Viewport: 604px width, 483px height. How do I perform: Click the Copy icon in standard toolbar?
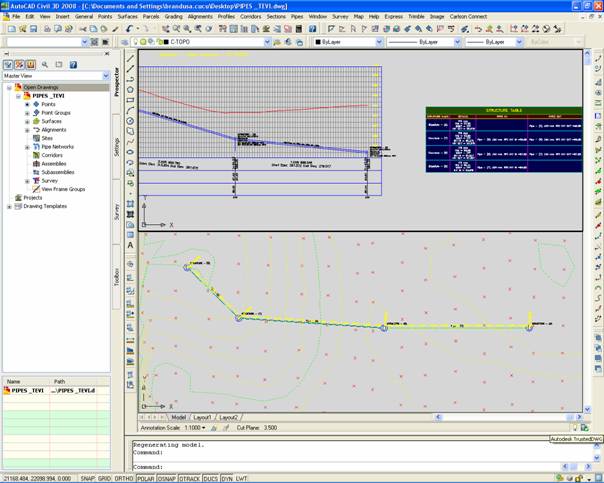point(93,29)
